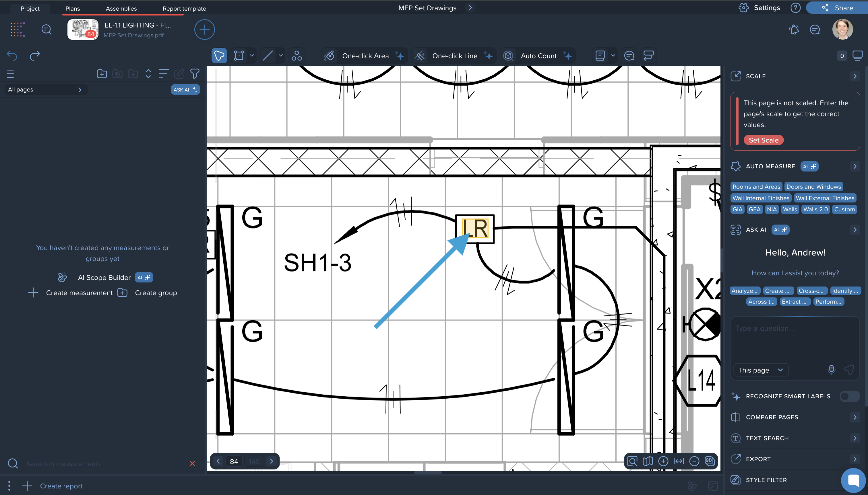
Task: Click the Auto Count tool icon
Action: point(508,56)
